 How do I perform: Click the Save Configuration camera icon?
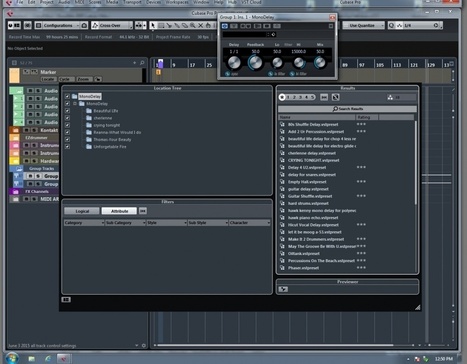84,25
